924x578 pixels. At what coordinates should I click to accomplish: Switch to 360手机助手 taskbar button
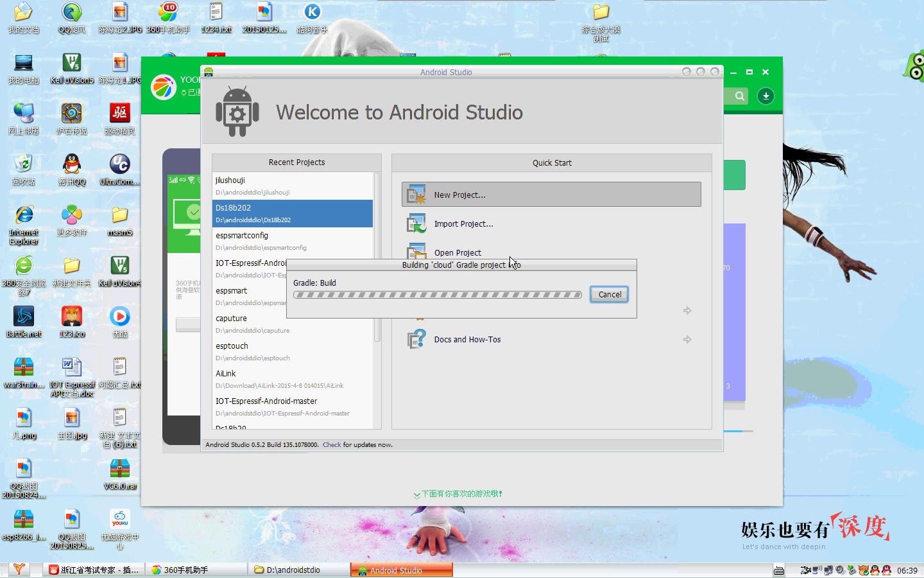click(196, 570)
